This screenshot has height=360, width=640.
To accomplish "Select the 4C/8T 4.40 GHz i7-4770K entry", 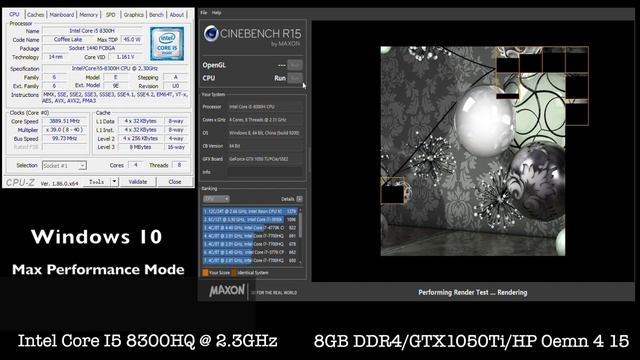I will click(250, 228).
